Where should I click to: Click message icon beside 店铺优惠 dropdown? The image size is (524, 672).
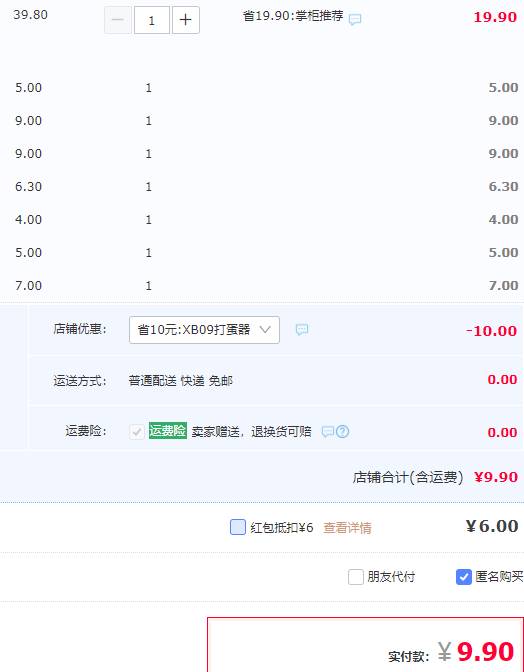point(302,330)
